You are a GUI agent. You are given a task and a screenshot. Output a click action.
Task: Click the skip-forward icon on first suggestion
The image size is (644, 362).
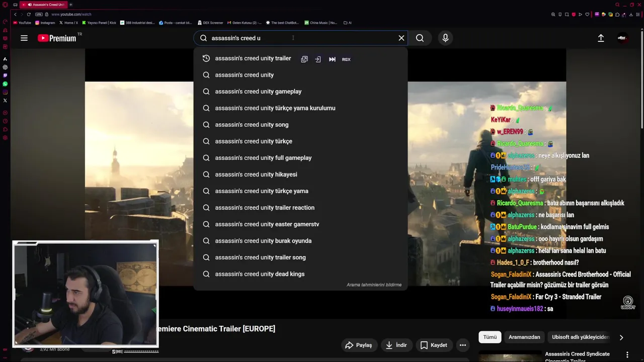[332, 59]
